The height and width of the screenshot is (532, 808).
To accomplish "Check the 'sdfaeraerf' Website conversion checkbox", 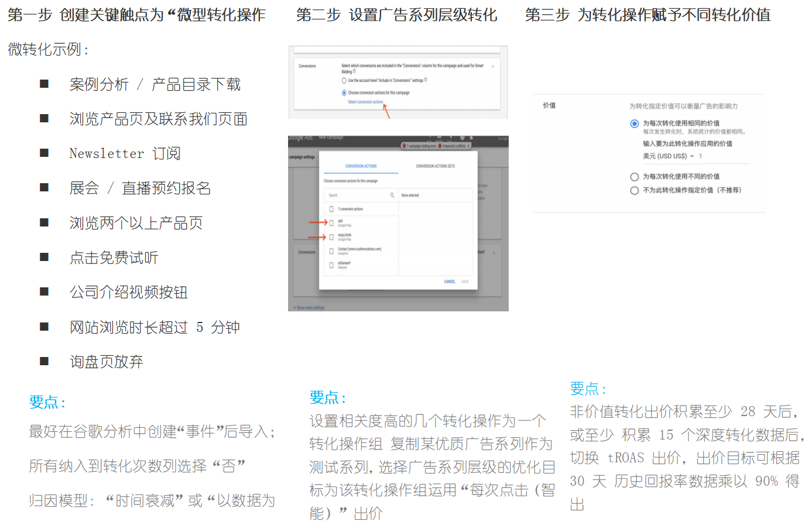I will point(331,265).
